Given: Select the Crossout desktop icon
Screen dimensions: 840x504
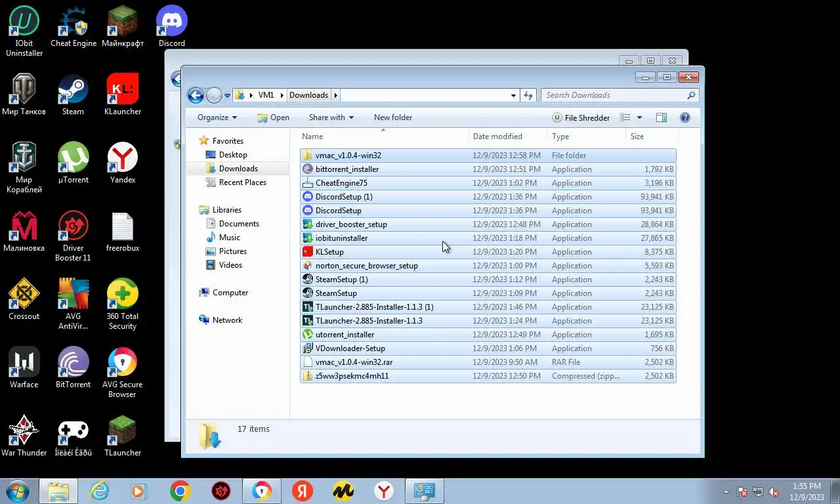Looking at the screenshot, I should [x=24, y=300].
